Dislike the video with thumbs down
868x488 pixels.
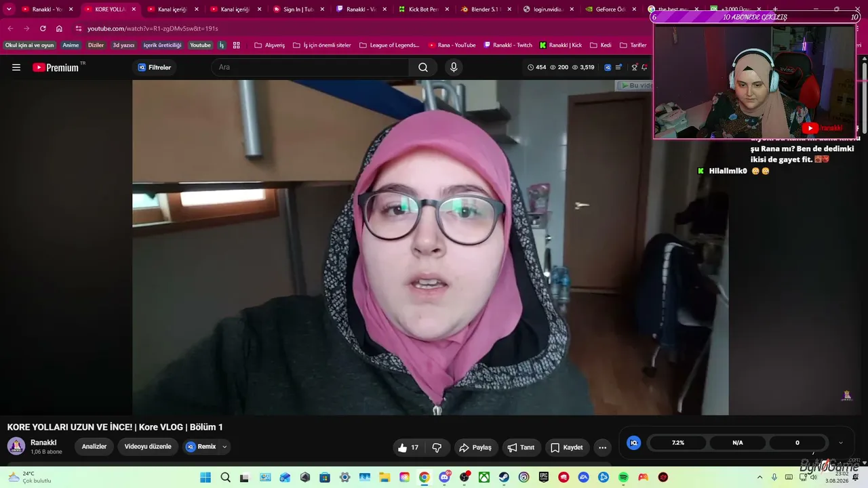(x=437, y=447)
